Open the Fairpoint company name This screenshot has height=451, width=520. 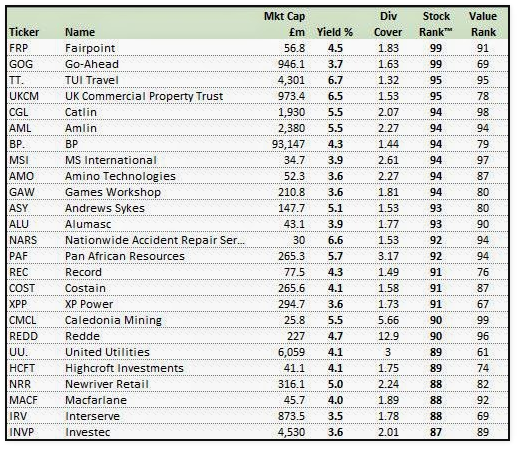90,48
